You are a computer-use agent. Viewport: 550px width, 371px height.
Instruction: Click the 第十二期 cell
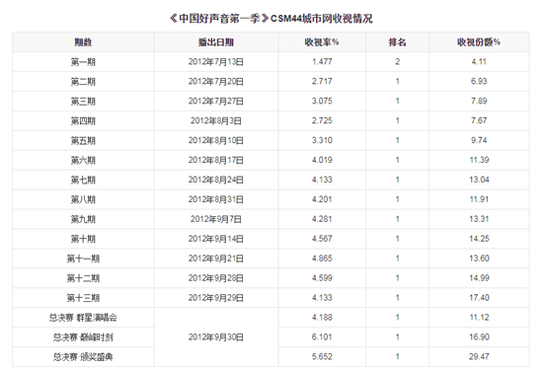[x=83, y=278]
